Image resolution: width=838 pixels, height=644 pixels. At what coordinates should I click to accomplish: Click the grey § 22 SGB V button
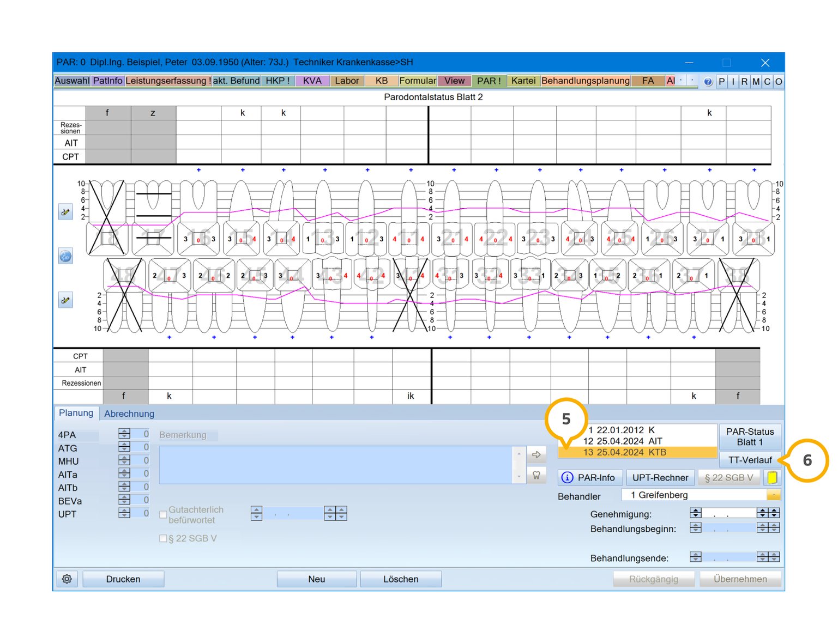tap(729, 478)
